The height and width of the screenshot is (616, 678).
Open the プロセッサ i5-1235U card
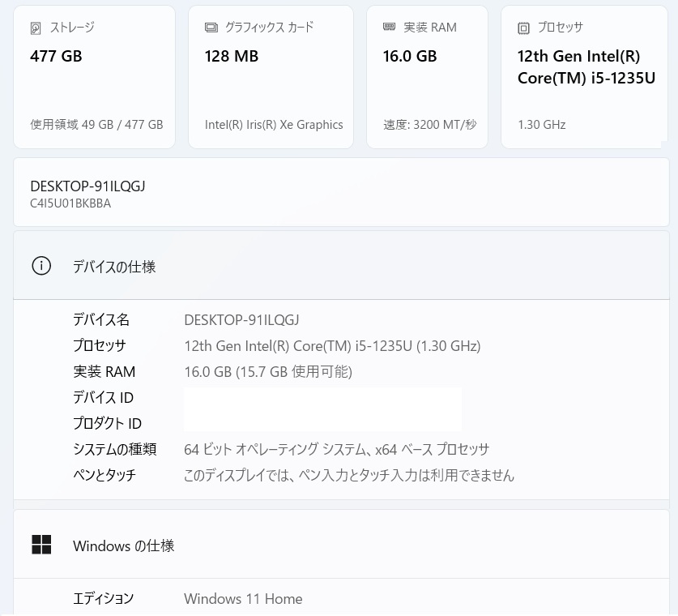coord(584,77)
